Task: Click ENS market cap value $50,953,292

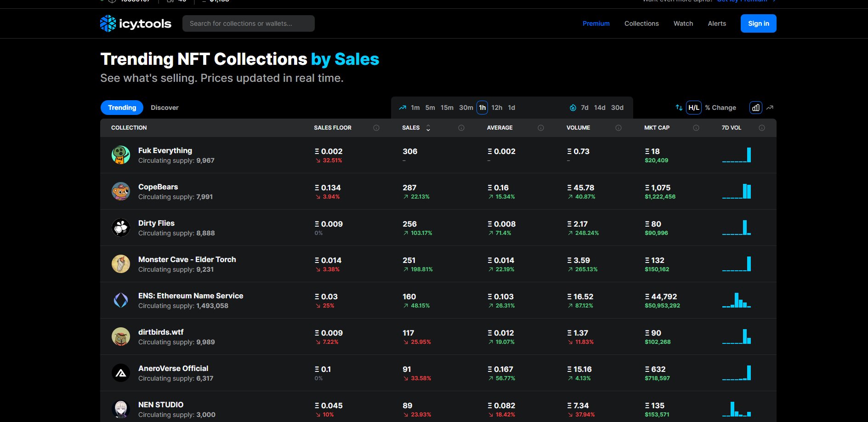Action: tap(662, 306)
